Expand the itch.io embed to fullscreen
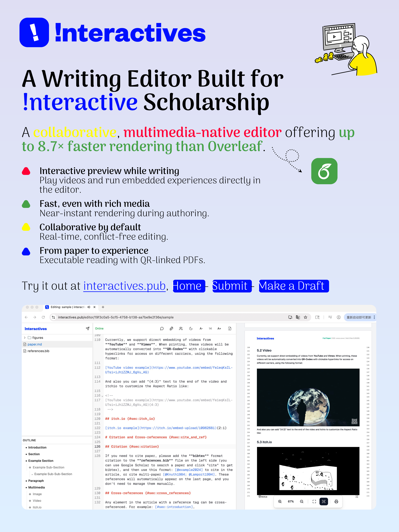399x532 pixels. [x=357, y=497]
